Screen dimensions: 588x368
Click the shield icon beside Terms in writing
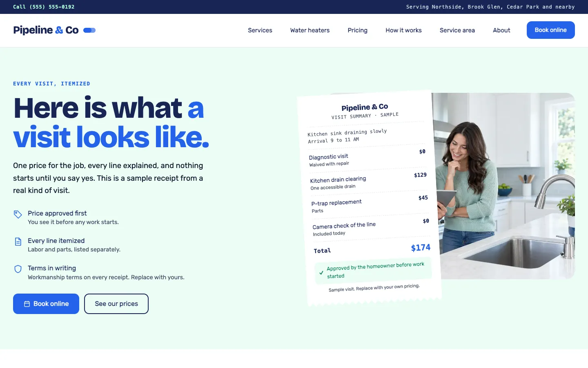coord(18,269)
